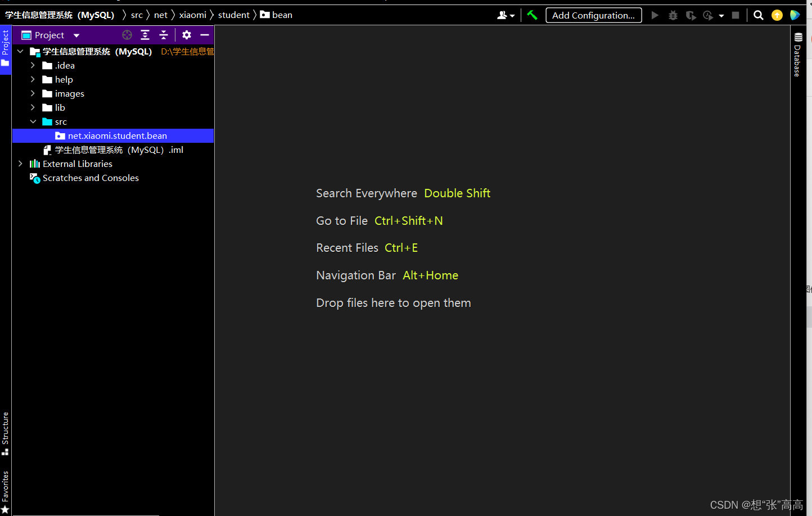Select Scratches and Consoles node

(x=84, y=178)
